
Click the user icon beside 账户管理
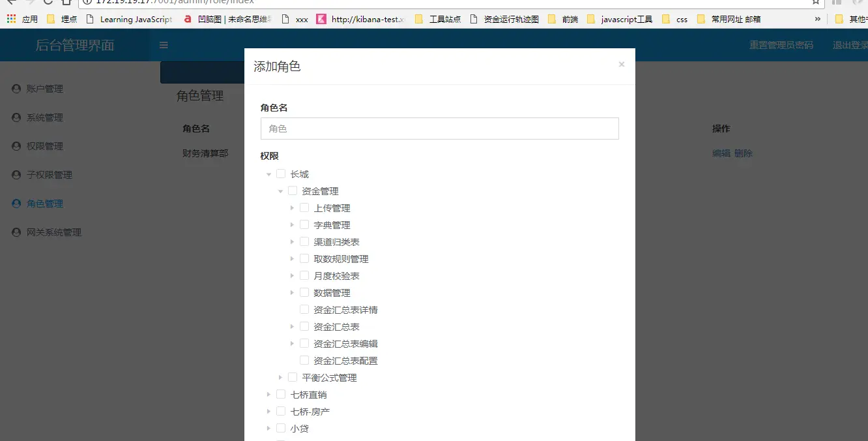(16, 89)
